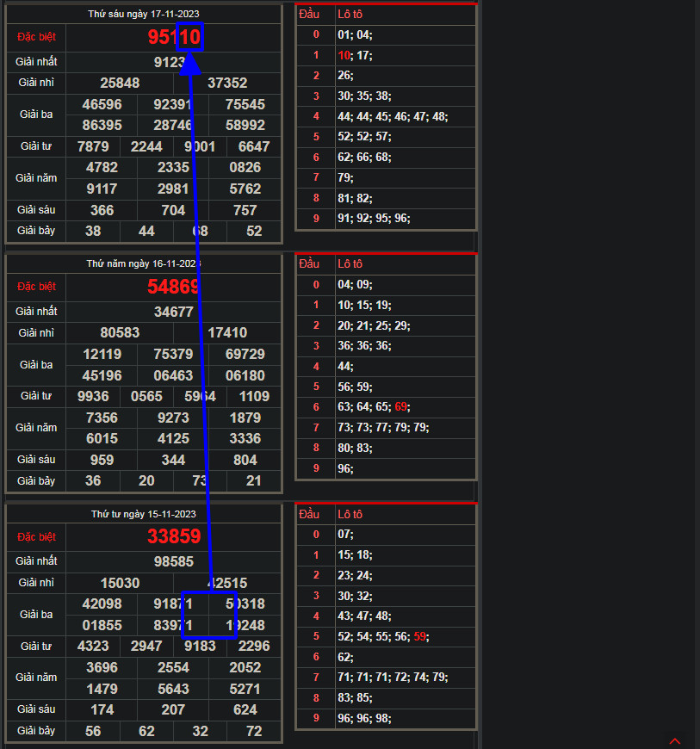Click the red highlighted 10 in lô tô row 1
The height and width of the screenshot is (749, 700).
[x=344, y=55]
